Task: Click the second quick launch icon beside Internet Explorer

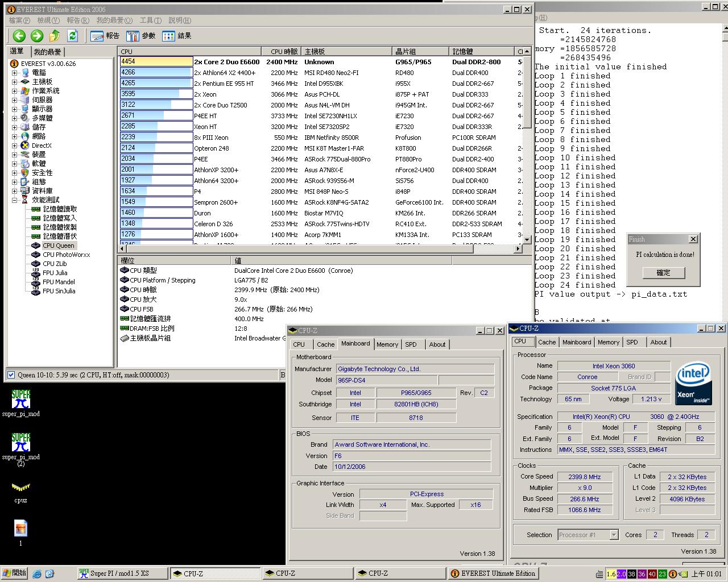Action: 49,573
